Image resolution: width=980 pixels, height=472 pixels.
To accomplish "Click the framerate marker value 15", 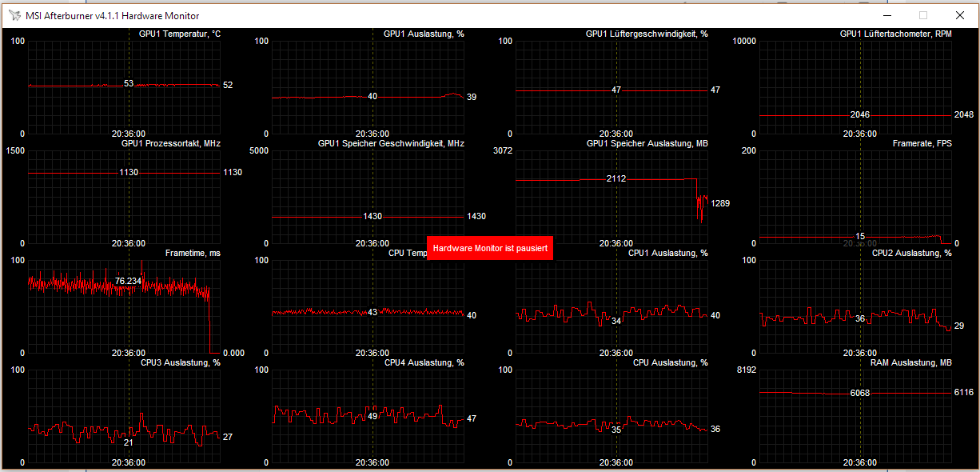I will pos(860,236).
